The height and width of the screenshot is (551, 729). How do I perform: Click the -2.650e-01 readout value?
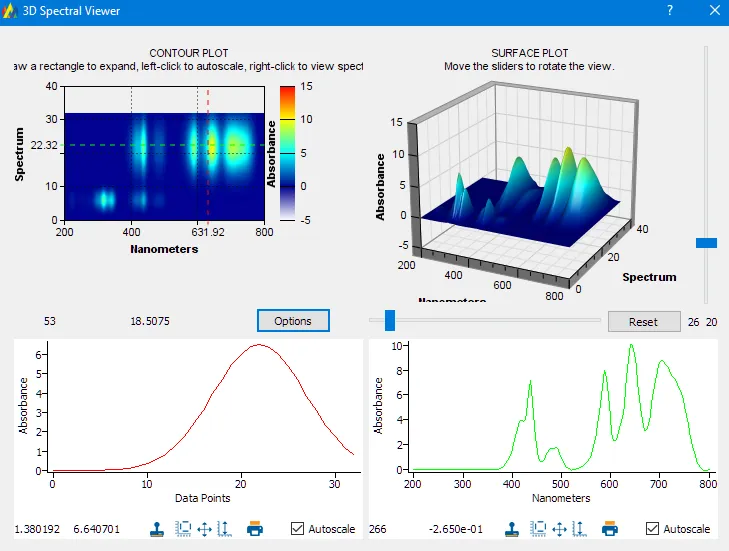point(456,529)
